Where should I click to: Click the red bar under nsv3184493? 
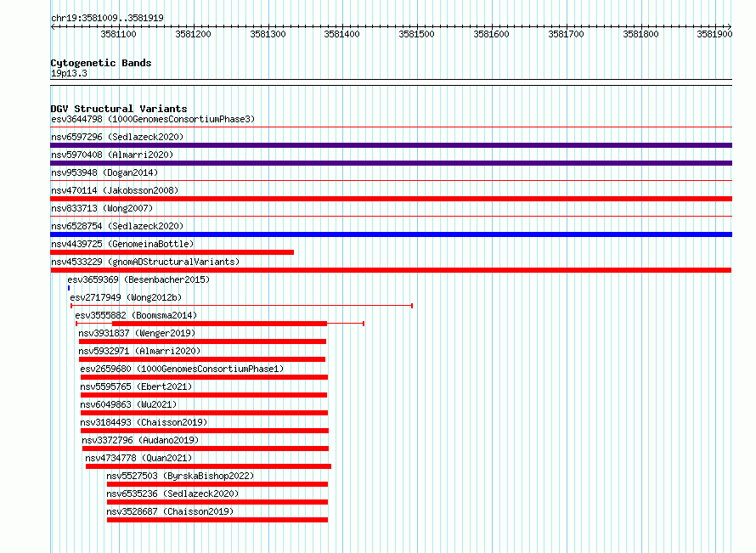click(205, 431)
